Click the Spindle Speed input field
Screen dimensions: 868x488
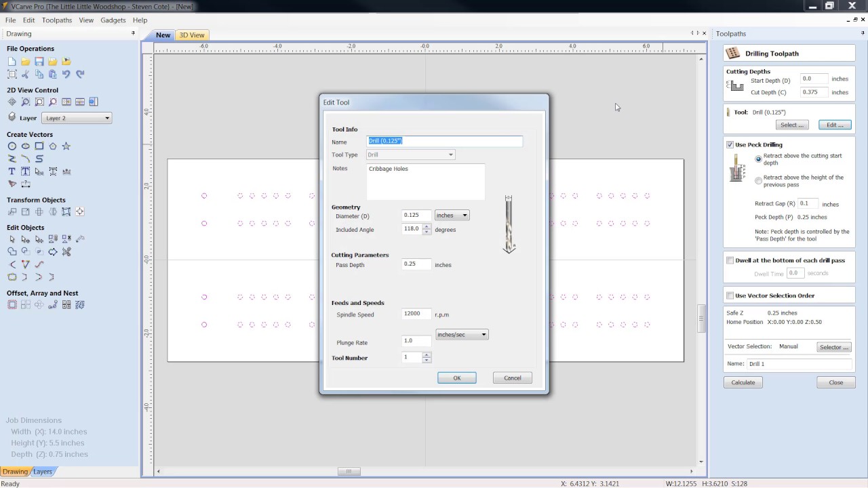[416, 314]
